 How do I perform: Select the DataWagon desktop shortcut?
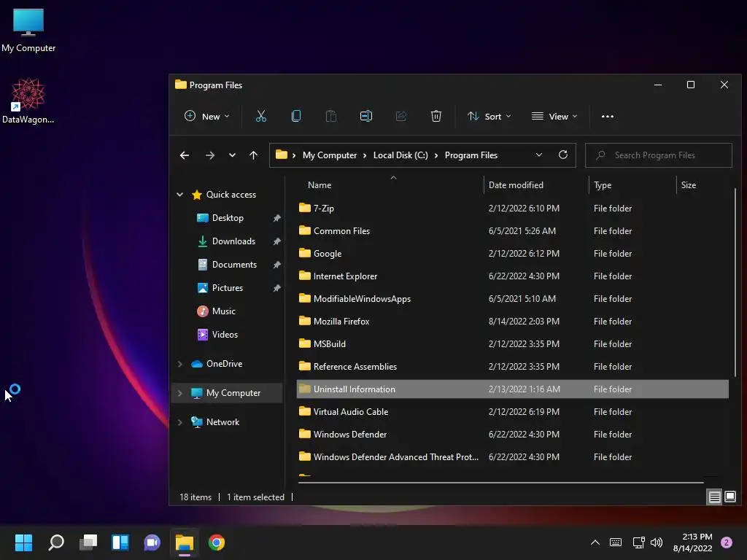coord(28,101)
